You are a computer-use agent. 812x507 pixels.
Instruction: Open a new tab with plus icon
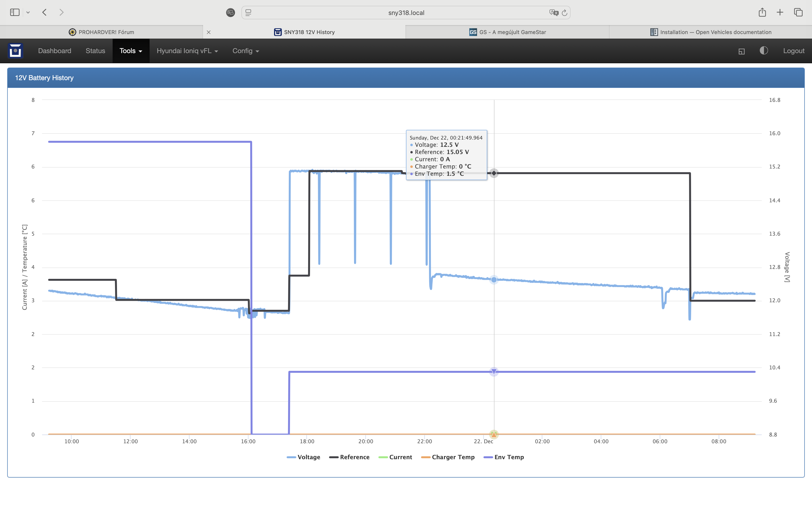point(780,12)
